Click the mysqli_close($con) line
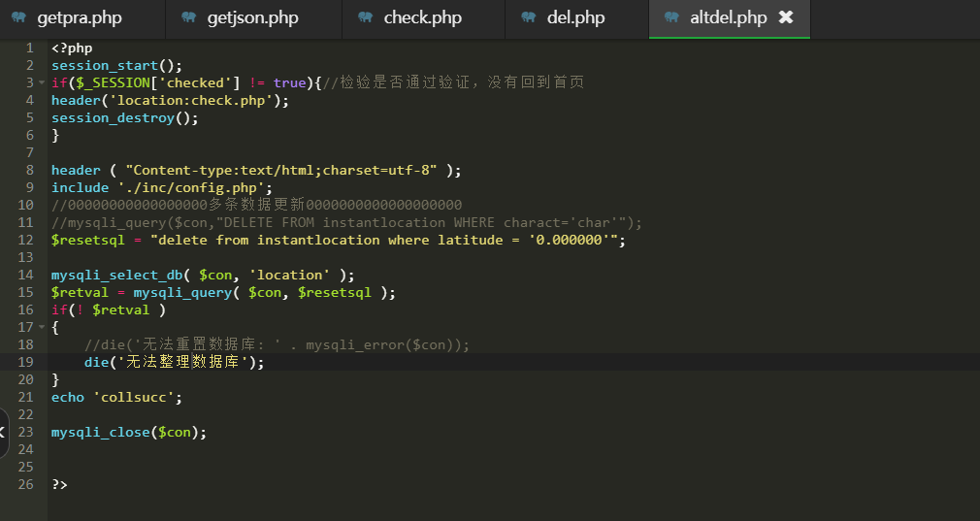This screenshot has width=980, height=521. click(128, 432)
